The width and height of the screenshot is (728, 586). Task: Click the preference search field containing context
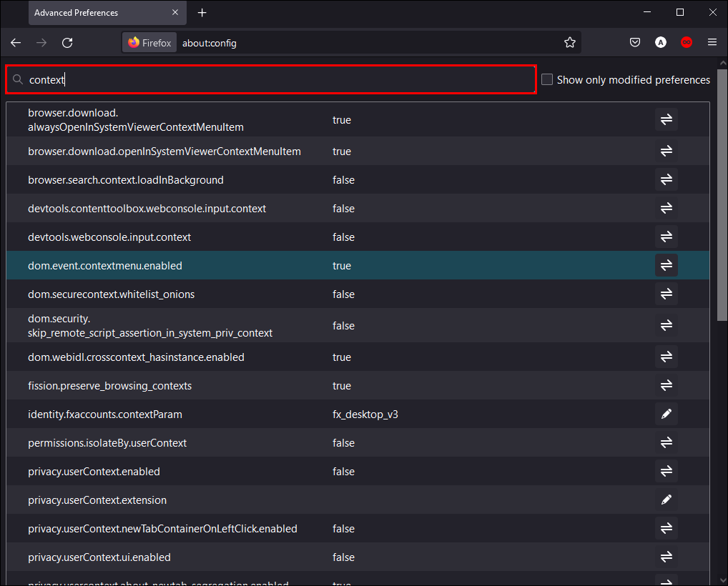[272, 80]
